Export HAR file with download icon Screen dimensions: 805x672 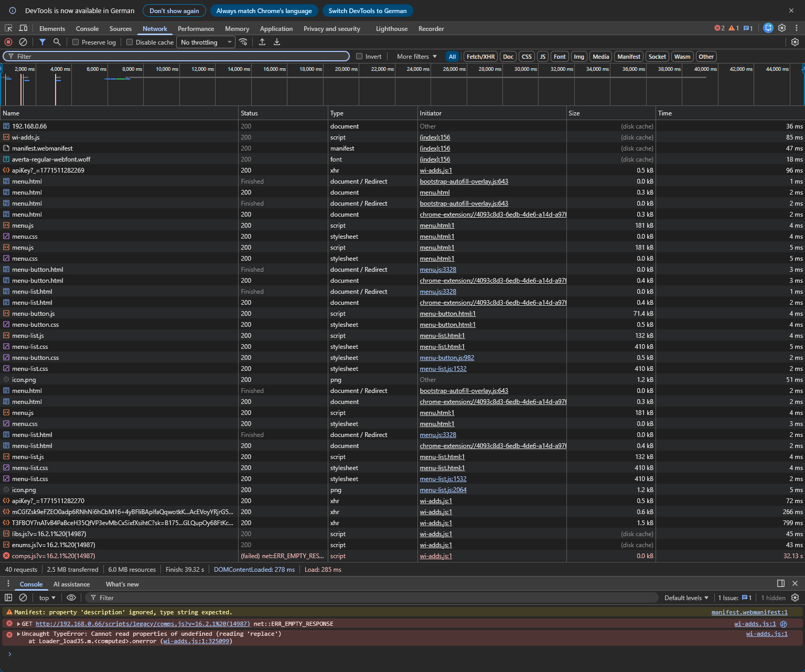(x=277, y=42)
